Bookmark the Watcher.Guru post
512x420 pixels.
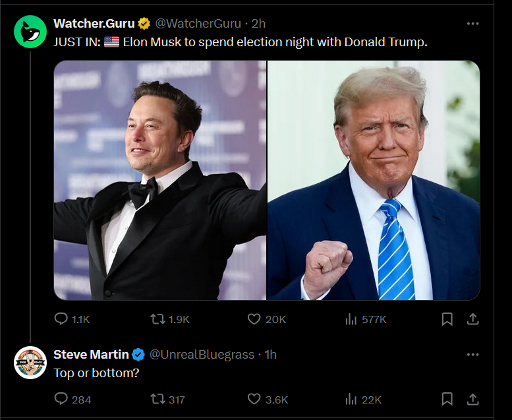[x=447, y=319]
